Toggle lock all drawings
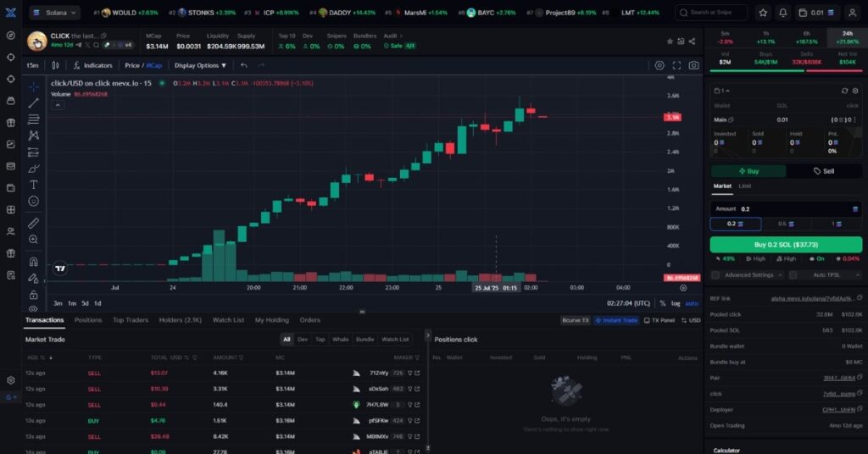The width and height of the screenshot is (868, 454). pyautogui.click(x=34, y=295)
